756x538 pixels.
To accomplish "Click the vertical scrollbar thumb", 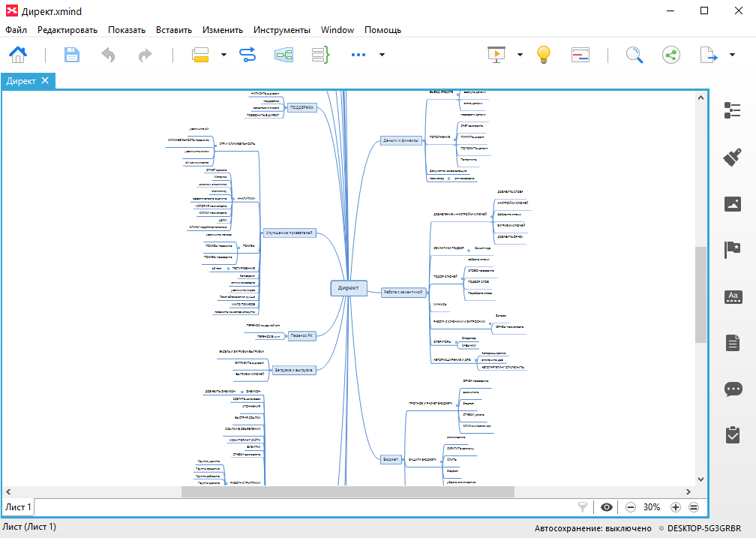I will (700, 294).
